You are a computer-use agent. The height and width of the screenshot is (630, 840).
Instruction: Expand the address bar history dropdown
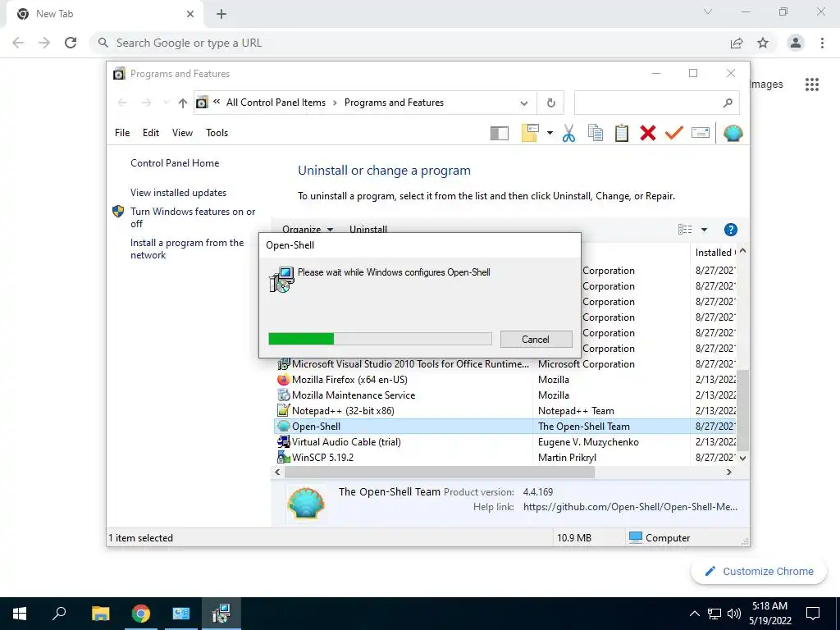pos(524,103)
